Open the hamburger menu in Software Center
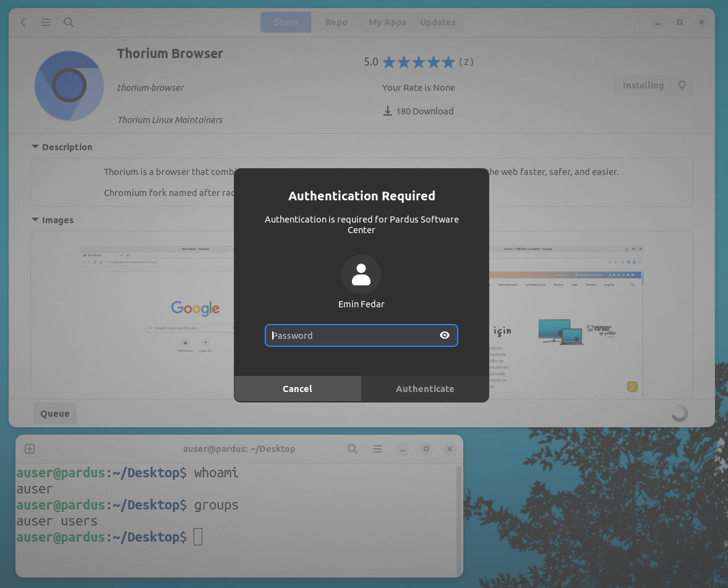 click(x=45, y=22)
